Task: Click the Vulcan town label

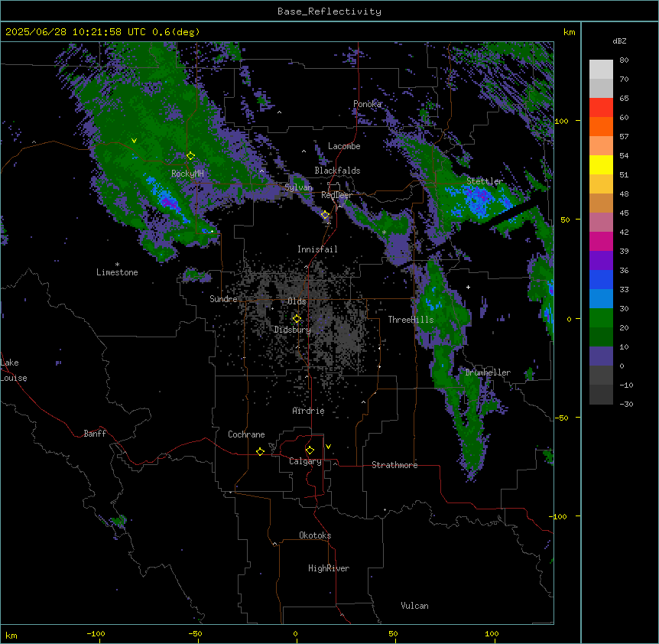Action: pyautogui.click(x=415, y=606)
